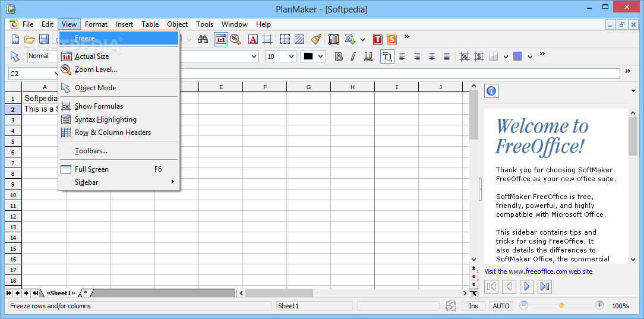Image resolution: width=644 pixels, height=319 pixels.
Task: Open the Sidebar submenu
Action: [119, 182]
